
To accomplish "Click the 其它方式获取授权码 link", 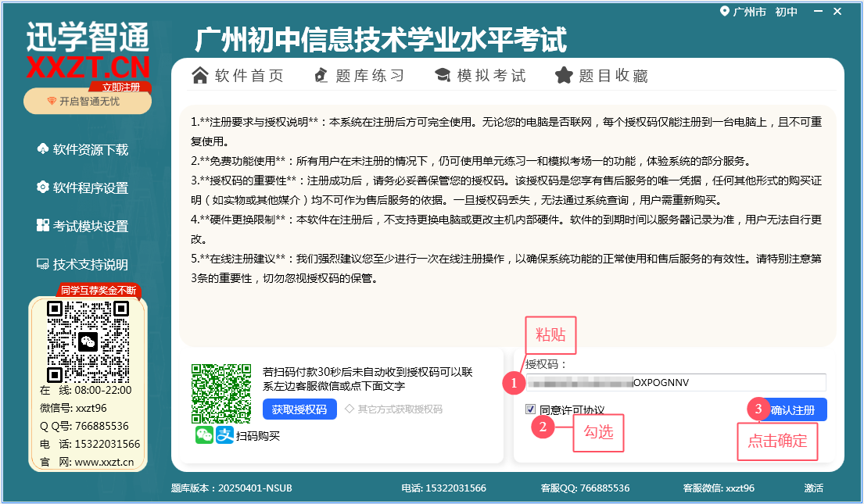I will point(400,409).
